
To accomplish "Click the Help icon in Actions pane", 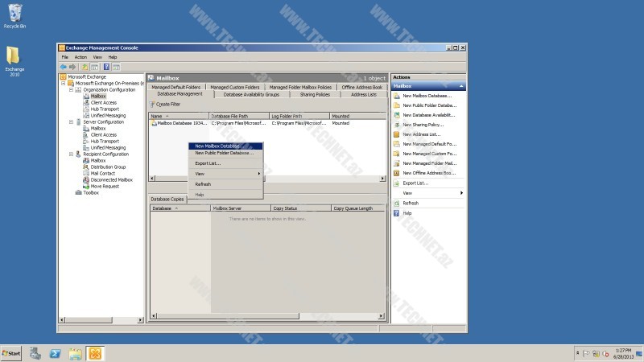I will [396, 213].
